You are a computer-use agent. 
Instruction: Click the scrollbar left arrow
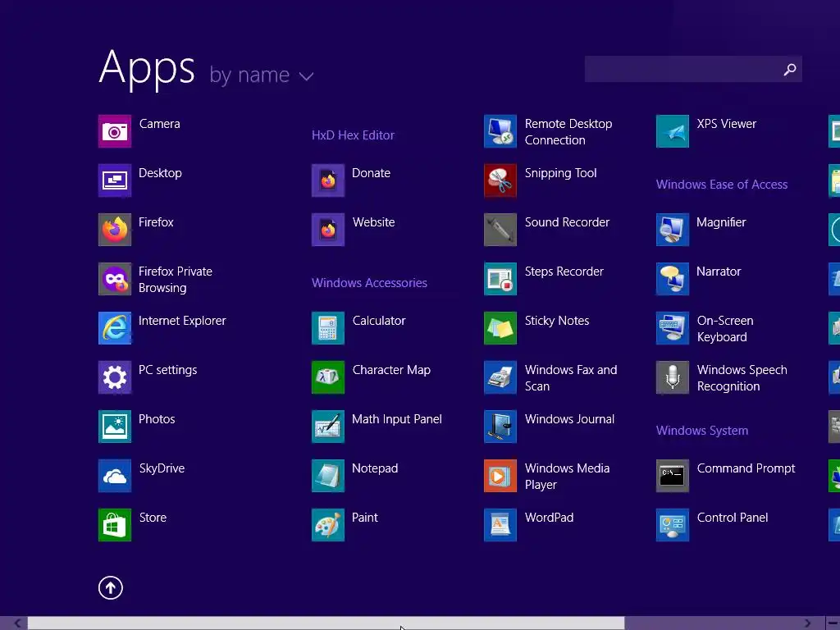pos(18,623)
